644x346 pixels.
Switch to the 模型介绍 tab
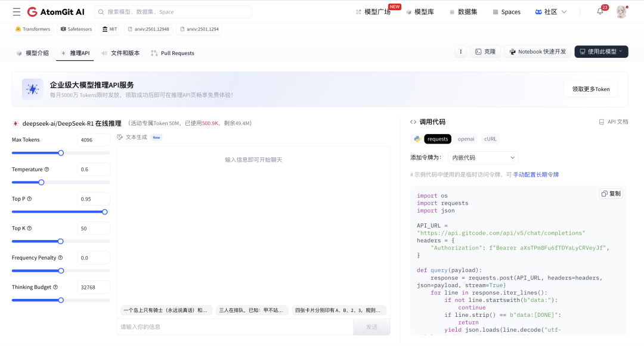coord(32,53)
